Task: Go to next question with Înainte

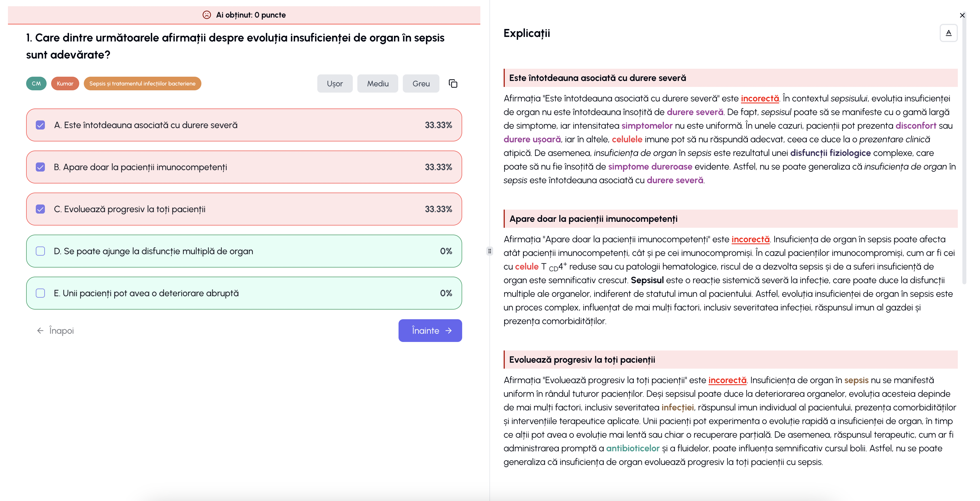Action: pyautogui.click(x=430, y=331)
